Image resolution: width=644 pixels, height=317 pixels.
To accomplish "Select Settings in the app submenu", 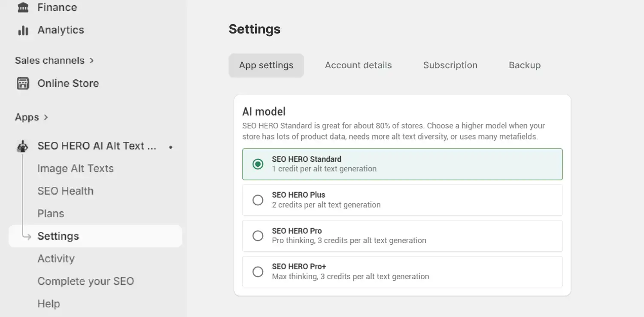I will tap(95, 236).
